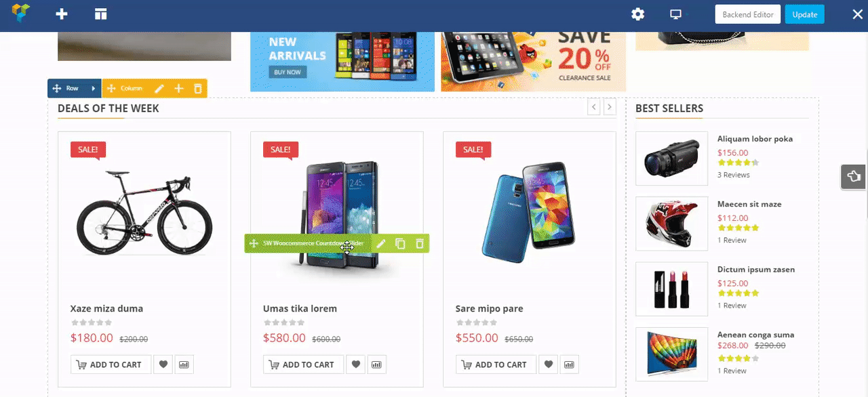The width and height of the screenshot is (868, 397).
Task: Add Xaze miza duma to wishlist
Action: click(x=163, y=364)
